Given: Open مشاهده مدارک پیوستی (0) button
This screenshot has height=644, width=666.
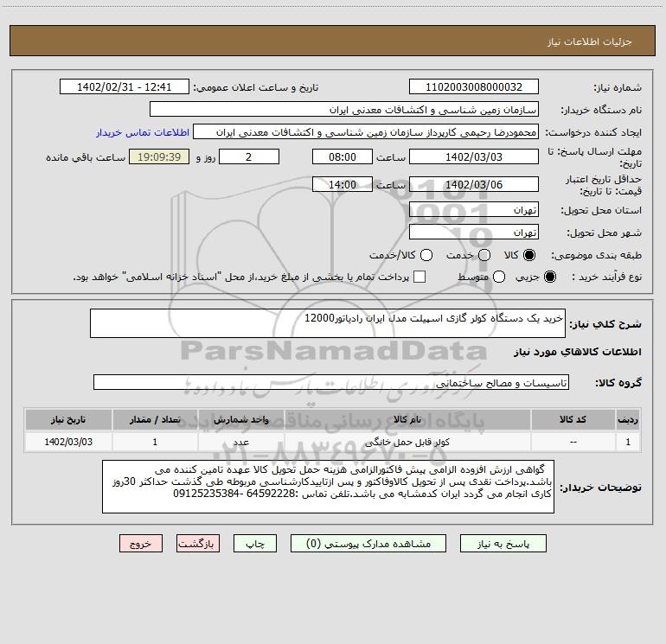Looking at the screenshot, I should pyautogui.click(x=368, y=544).
